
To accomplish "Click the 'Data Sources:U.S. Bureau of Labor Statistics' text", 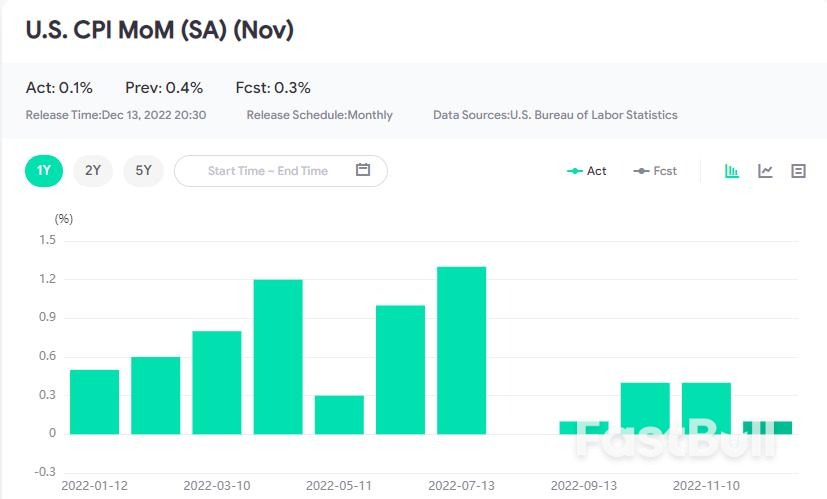I will click(x=555, y=115).
